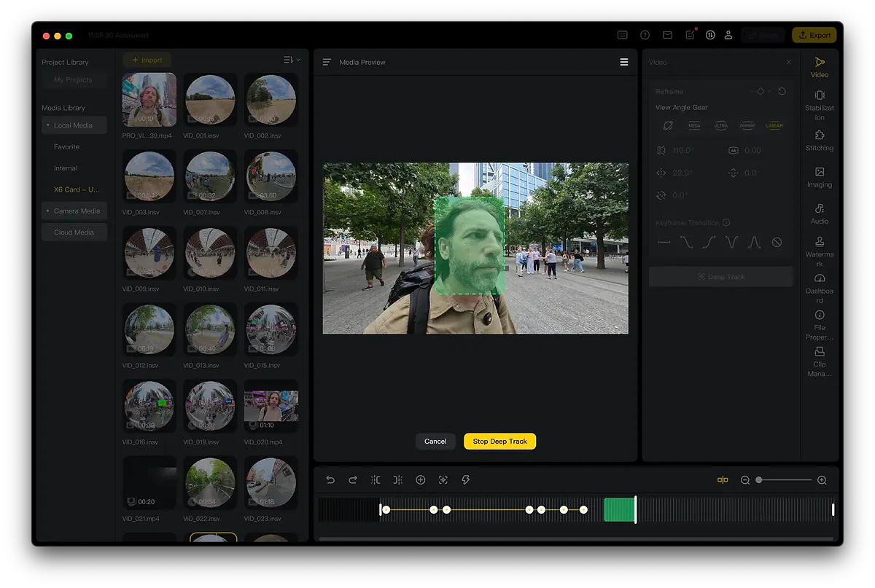Screen dimensions: 875x588
Task: Select the MEGA view angle gear
Action: 694,125
